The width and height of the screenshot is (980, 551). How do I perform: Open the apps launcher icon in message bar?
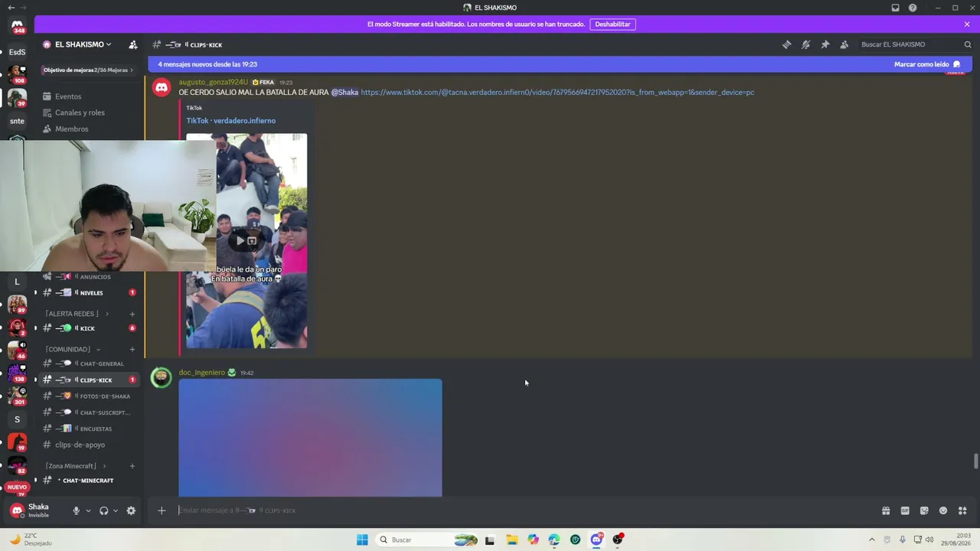[962, 510]
